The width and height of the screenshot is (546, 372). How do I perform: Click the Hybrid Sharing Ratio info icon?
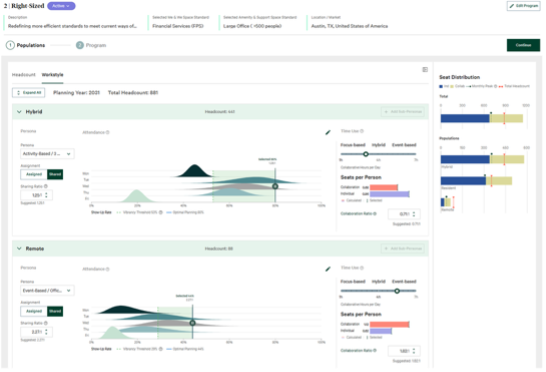tap(46, 186)
